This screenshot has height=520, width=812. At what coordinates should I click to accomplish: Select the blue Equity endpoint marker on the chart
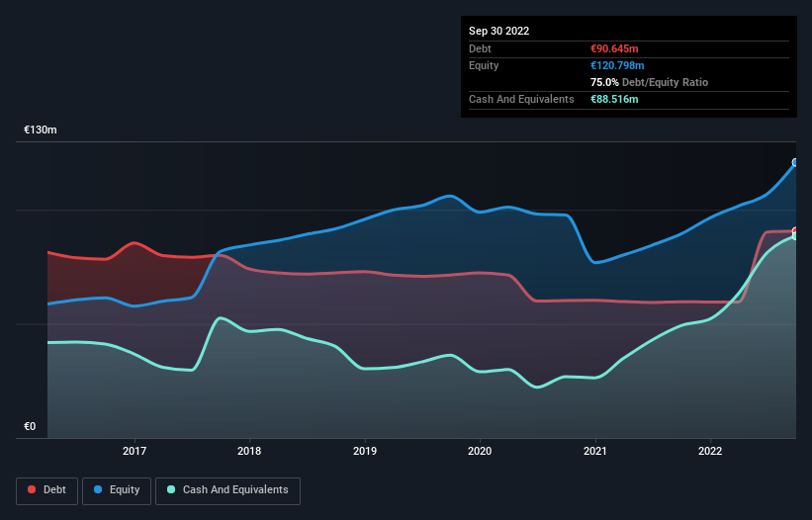point(795,162)
